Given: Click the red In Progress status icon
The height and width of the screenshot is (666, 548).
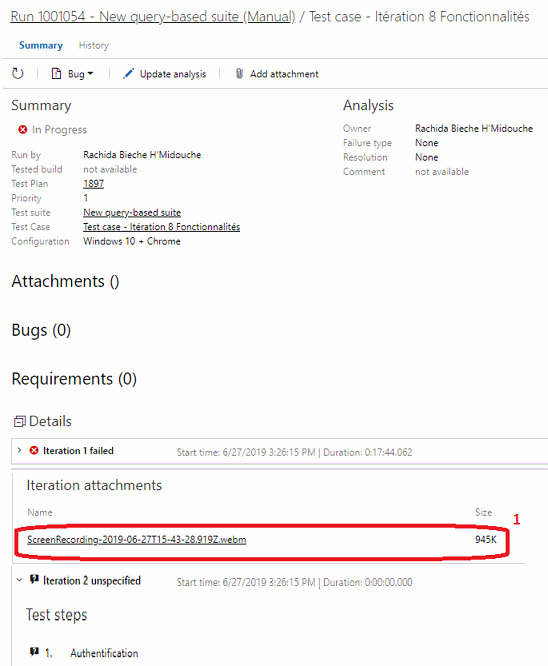Looking at the screenshot, I should [x=23, y=130].
